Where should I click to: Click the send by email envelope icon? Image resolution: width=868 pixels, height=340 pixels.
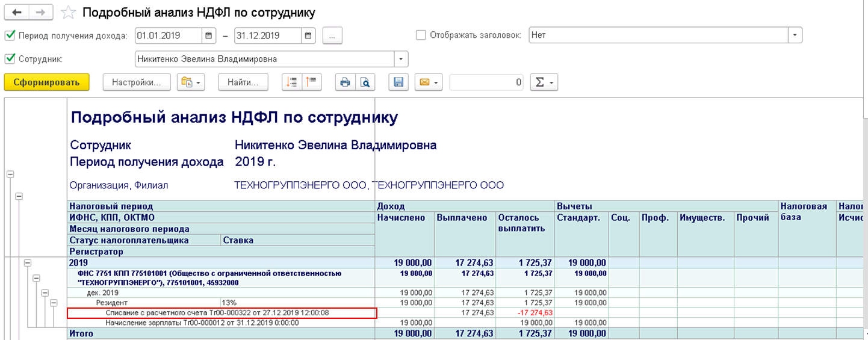tap(429, 82)
